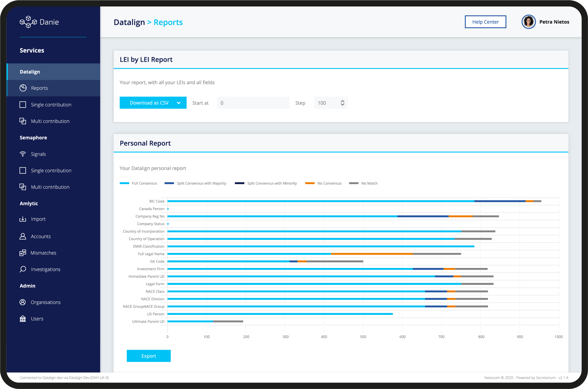Select the Reports pie chart icon
The width and height of the screenshot is (588, 389).
[x=23, y=88]
